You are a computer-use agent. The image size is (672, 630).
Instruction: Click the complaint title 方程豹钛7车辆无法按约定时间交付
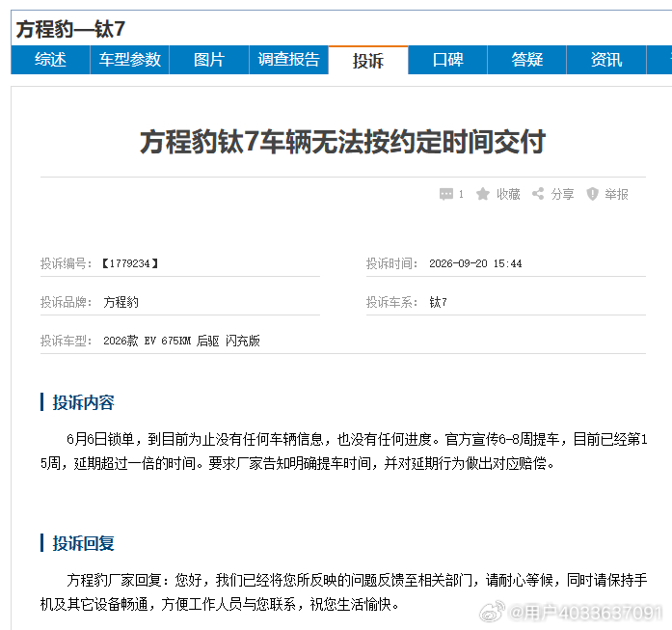pyautogui.click(x=342, y=142)
